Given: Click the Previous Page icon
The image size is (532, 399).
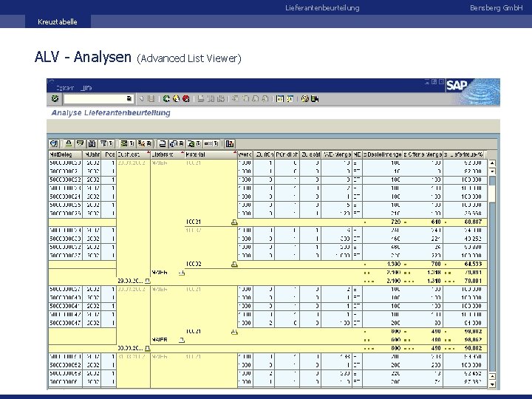Looking at the screenshot, I should click(x=245, y=99).
